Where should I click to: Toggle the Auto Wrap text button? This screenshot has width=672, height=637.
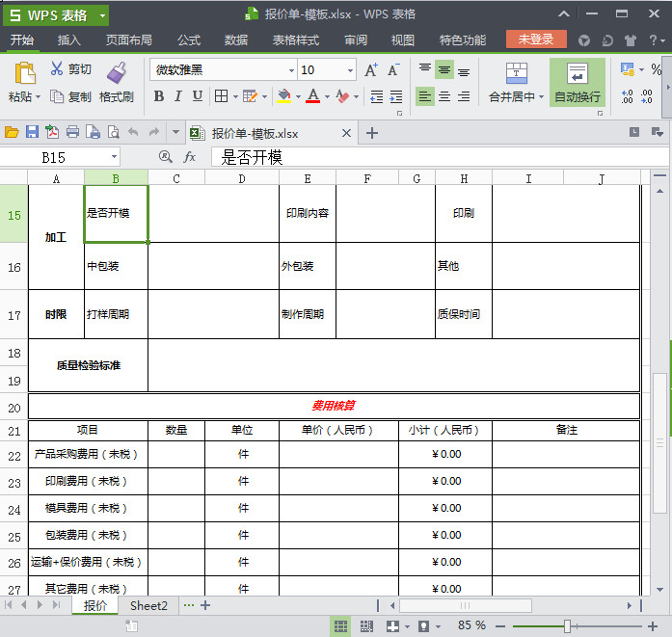coord(578,83)
